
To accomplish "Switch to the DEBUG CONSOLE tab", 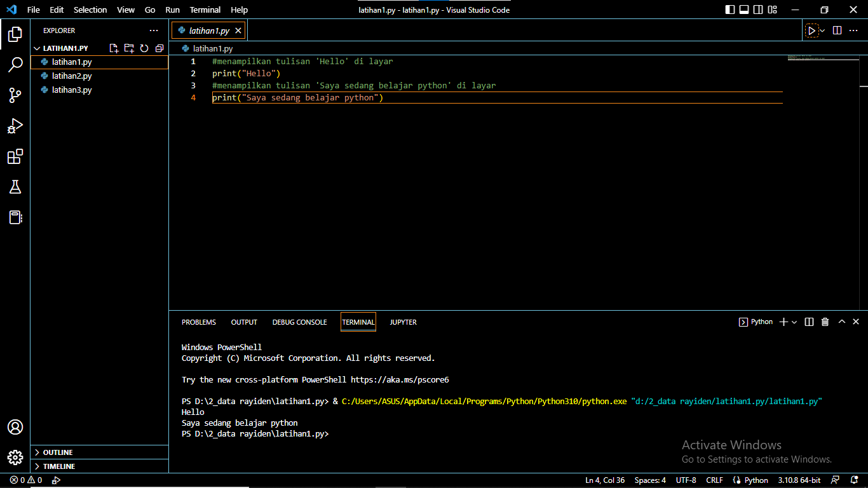I will tap(299, 322).
